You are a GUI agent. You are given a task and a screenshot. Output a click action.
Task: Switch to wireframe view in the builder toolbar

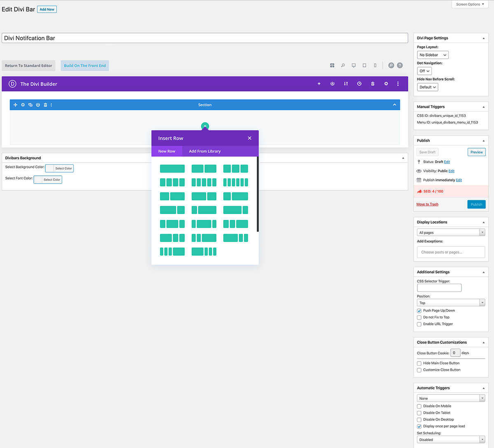[x=332, y=65]
